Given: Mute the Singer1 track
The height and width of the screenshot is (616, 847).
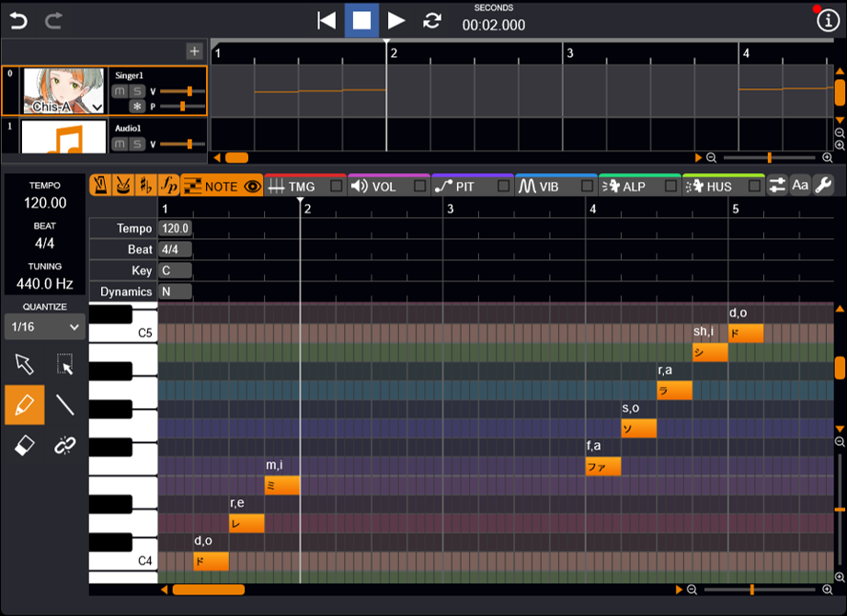Looking at the screenshot, I should (x=120, y=91).
